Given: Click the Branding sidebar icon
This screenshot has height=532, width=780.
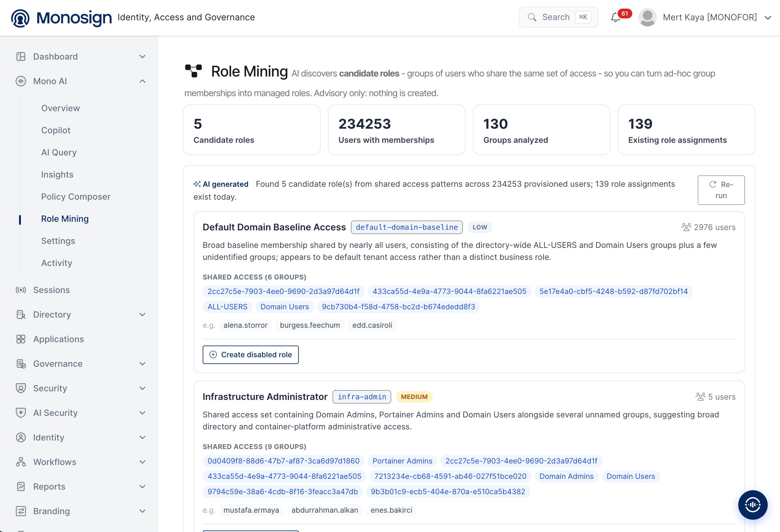Looking at the screenshot, I should coord(21,511).
